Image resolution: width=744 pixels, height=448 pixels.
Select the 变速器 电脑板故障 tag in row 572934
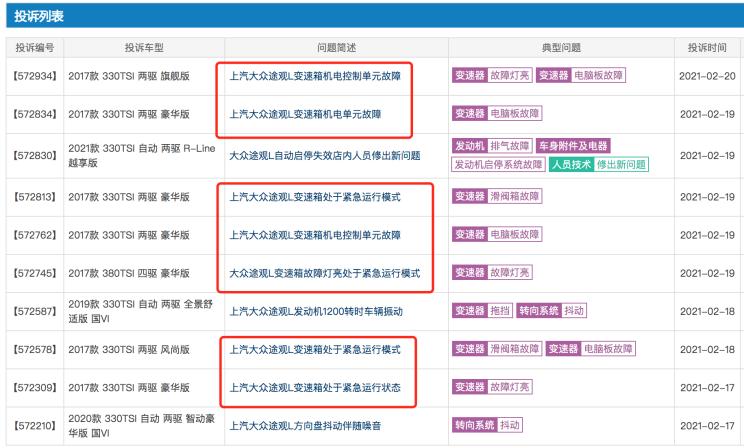tap(581, 75)
